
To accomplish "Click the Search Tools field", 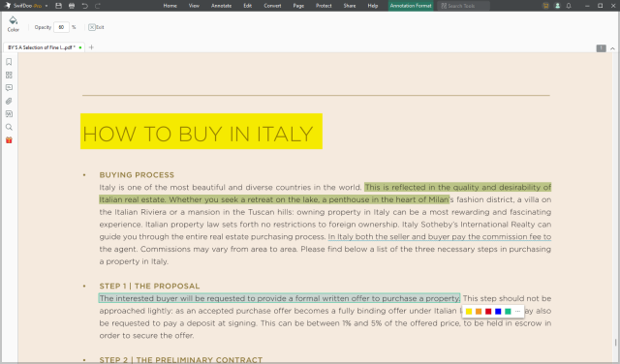I will pos(463,6).
